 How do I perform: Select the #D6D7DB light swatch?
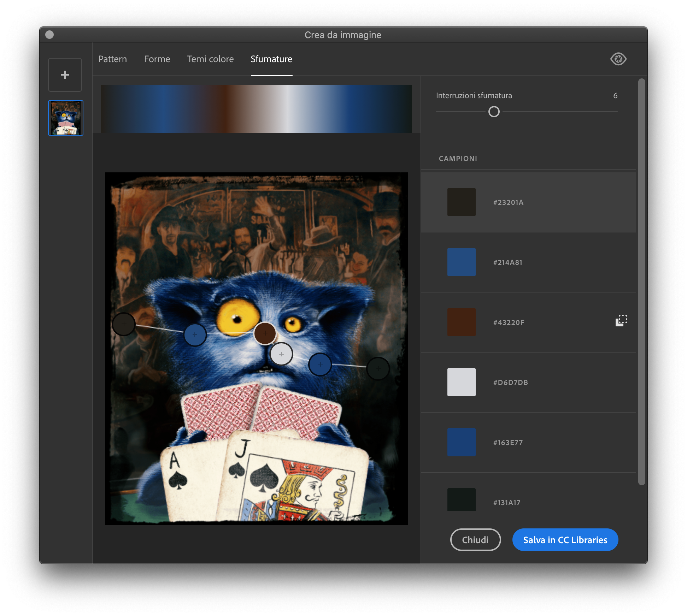[461, 382]
